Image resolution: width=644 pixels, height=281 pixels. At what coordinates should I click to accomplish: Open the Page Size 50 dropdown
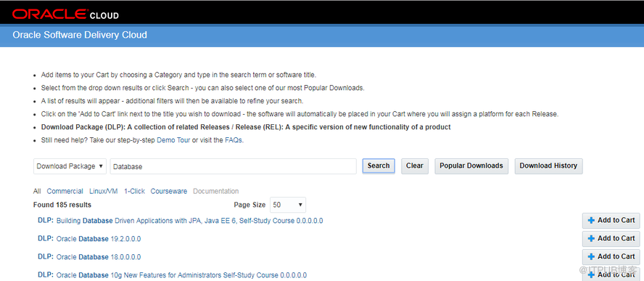pyautogui.click(x=287, y=205)
